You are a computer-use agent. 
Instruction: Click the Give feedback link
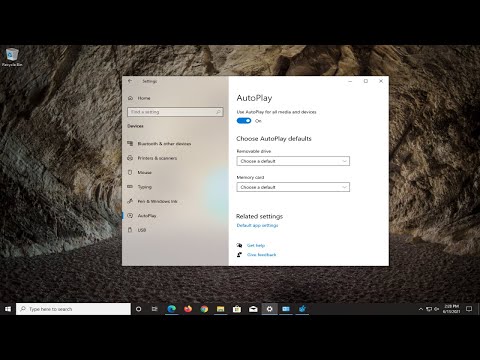click(x=261, y=255)
